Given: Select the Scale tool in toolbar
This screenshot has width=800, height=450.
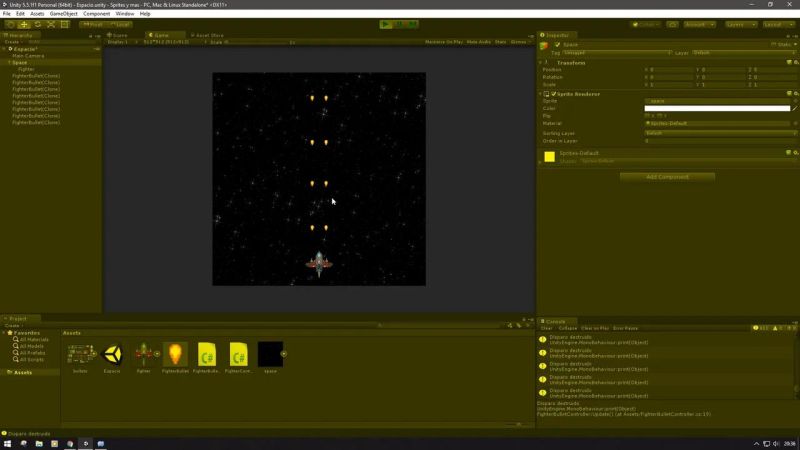Looking at the screenshot, I should (x=51, y=24).
